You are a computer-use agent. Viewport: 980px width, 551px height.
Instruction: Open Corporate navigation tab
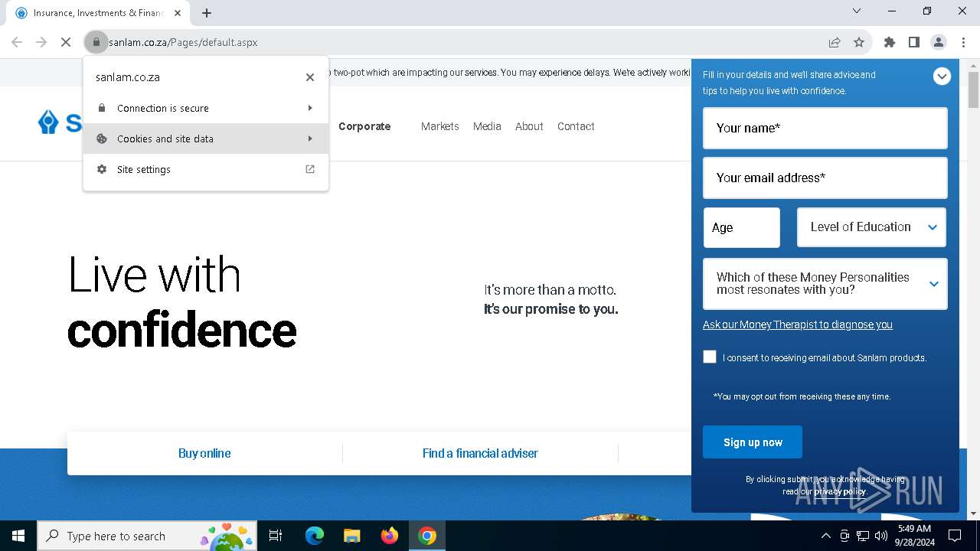[x=364, y=126]
